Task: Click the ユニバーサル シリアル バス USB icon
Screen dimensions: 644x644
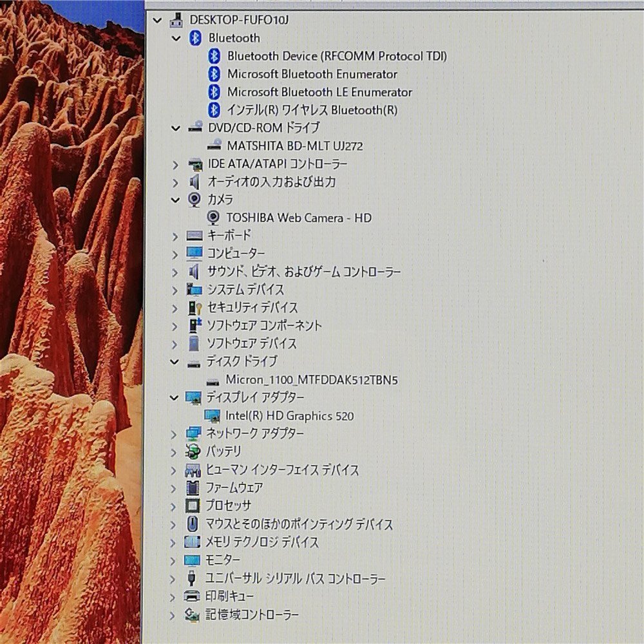Action: pos(191,578)
